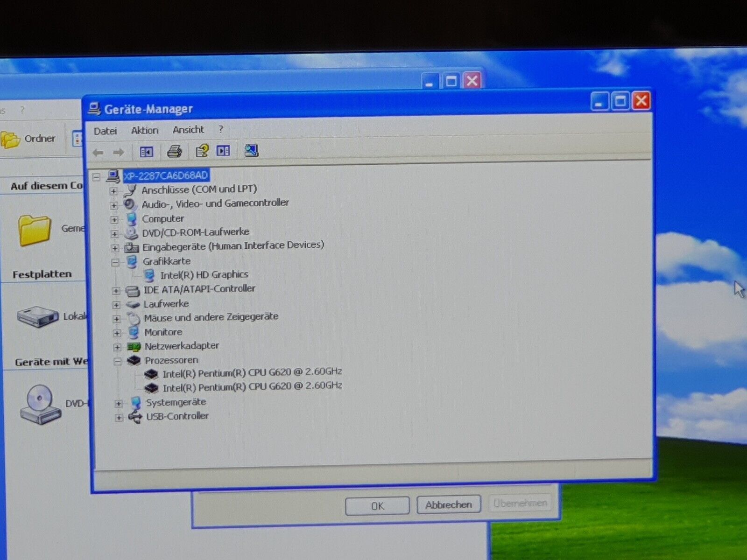Image resolution: width=747 pixels, height=560 pixels.
Task: Collapse the Grafikkarte node
Action: [x=115, y=263]
